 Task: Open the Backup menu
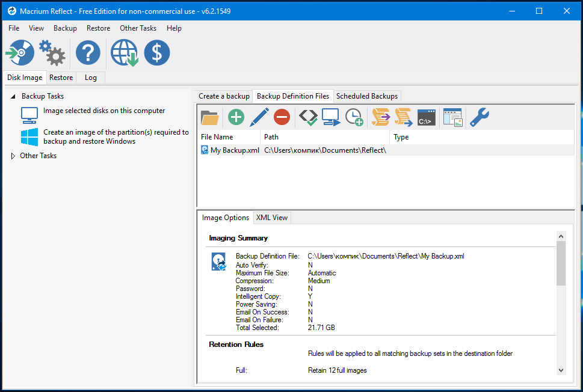(65, 28)
